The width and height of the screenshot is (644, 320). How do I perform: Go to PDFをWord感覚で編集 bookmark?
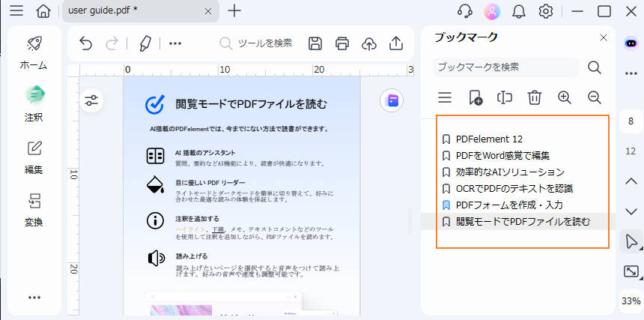pyautogui.click(x=502, y=156)
